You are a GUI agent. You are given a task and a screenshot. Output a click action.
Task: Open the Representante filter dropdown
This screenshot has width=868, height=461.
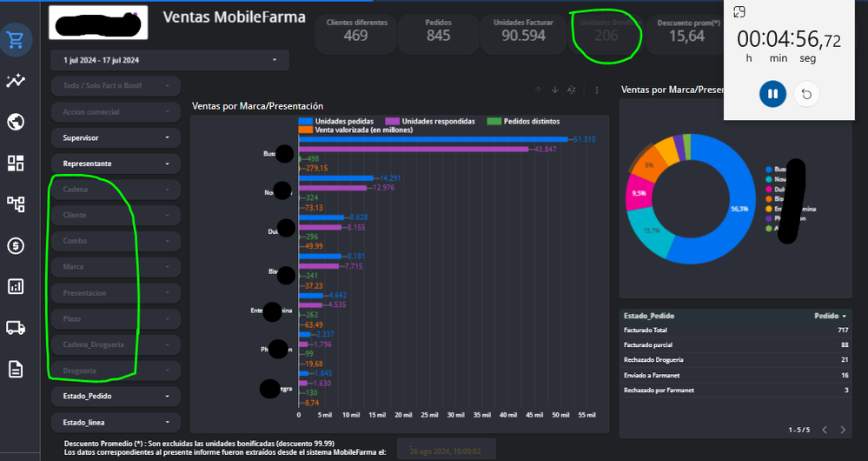coord(116,164)
